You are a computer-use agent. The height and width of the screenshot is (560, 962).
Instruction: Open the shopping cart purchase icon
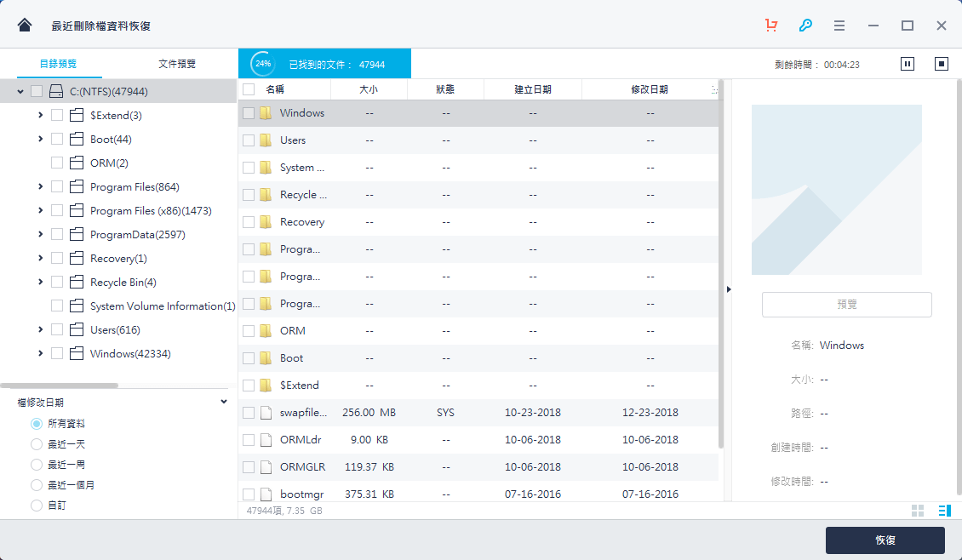771,26
